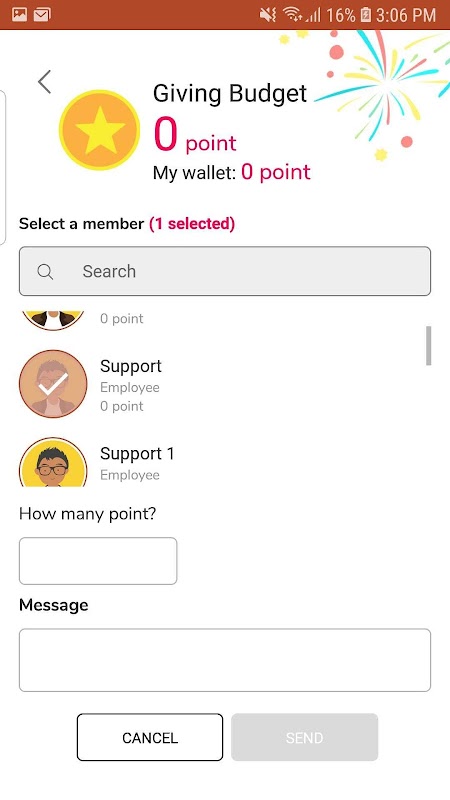Tap the gold star coin icon
The width and height of the screenshot is (450, 800).
[x=99, y=130]
